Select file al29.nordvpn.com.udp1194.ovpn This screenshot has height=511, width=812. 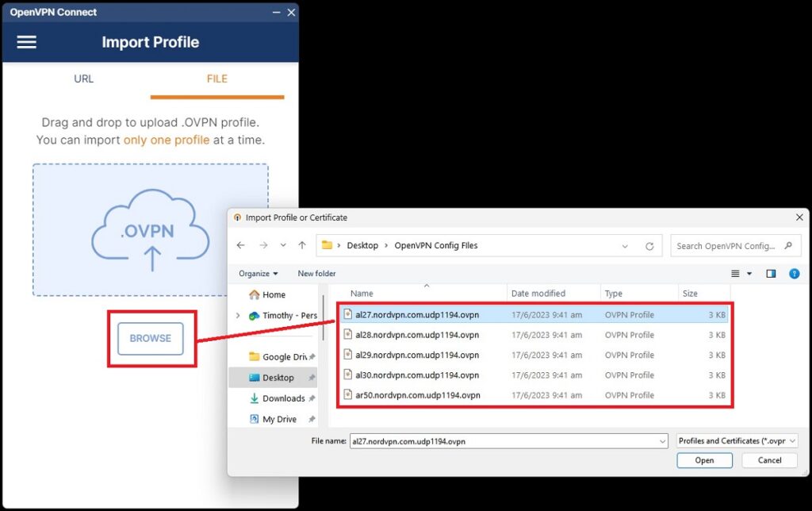[534, 355]
